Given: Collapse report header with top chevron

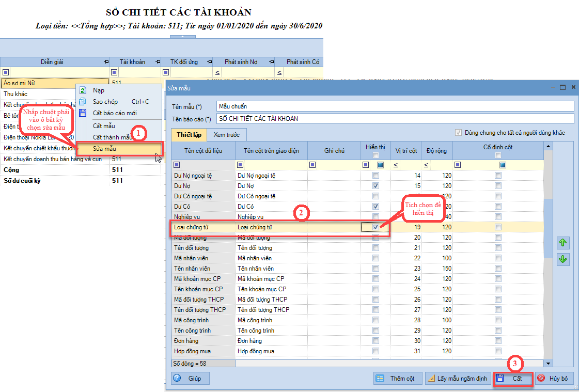Looking at the screenshot, I should (182, 37).
